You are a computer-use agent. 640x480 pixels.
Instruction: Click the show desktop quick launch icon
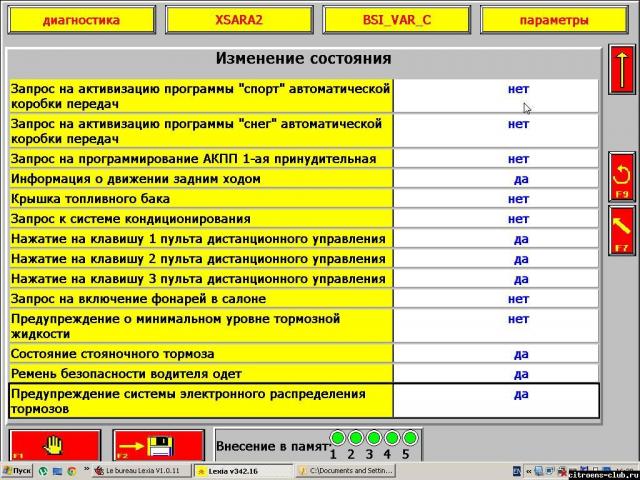click(x=57, y=471)
